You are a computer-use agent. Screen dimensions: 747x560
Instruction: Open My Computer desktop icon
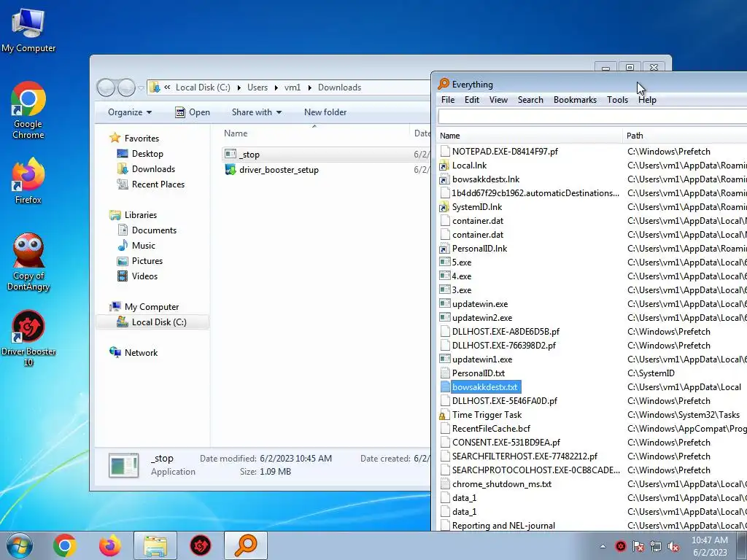[28, 31]
